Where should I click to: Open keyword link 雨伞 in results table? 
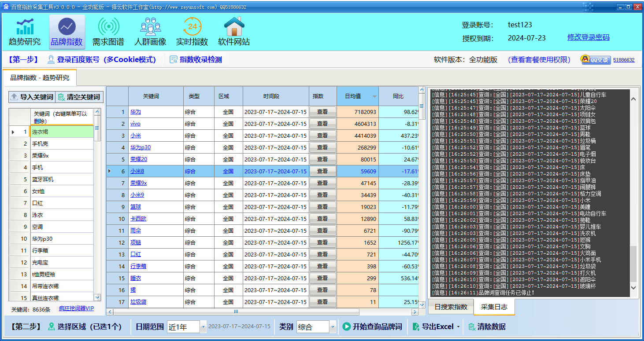click(x=136, y=231)
